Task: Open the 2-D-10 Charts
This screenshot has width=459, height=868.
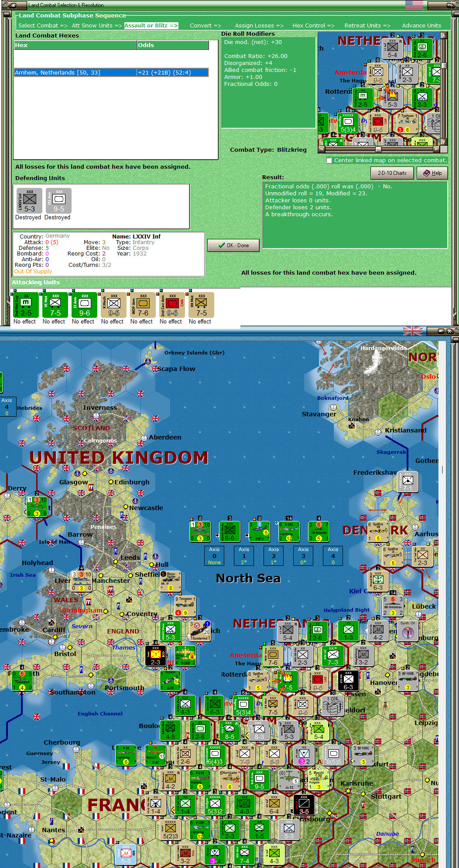Action: 392,173
